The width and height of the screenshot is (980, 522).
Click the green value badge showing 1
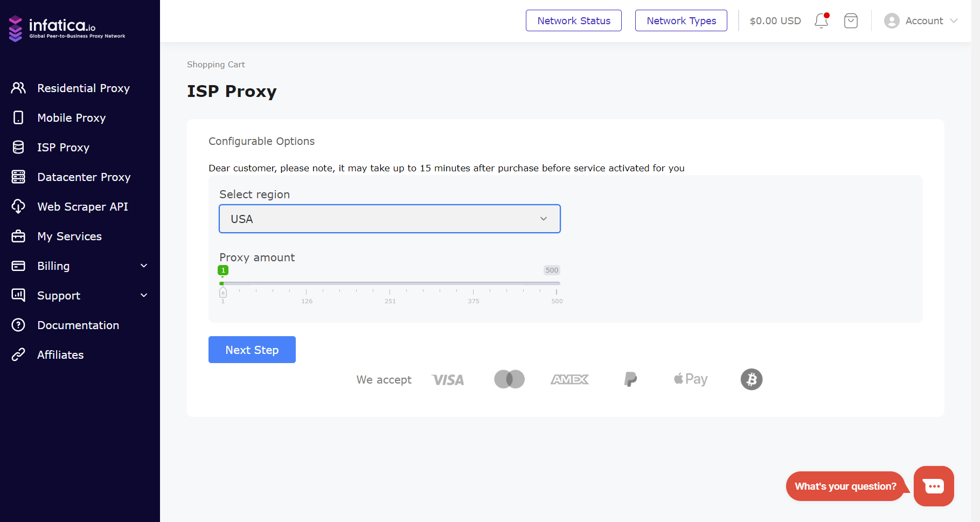click(223, 270)
